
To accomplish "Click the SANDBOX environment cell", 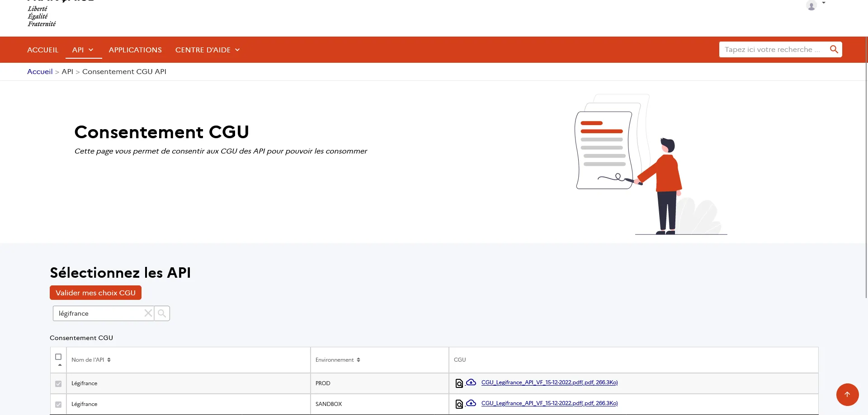I will click(x=380, y=404).
